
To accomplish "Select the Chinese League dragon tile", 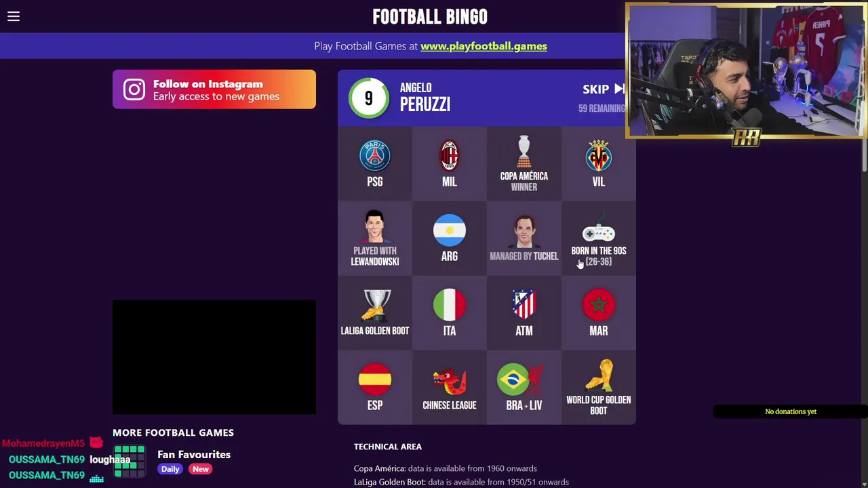I will pyautogui.click(x=450, y=388).
